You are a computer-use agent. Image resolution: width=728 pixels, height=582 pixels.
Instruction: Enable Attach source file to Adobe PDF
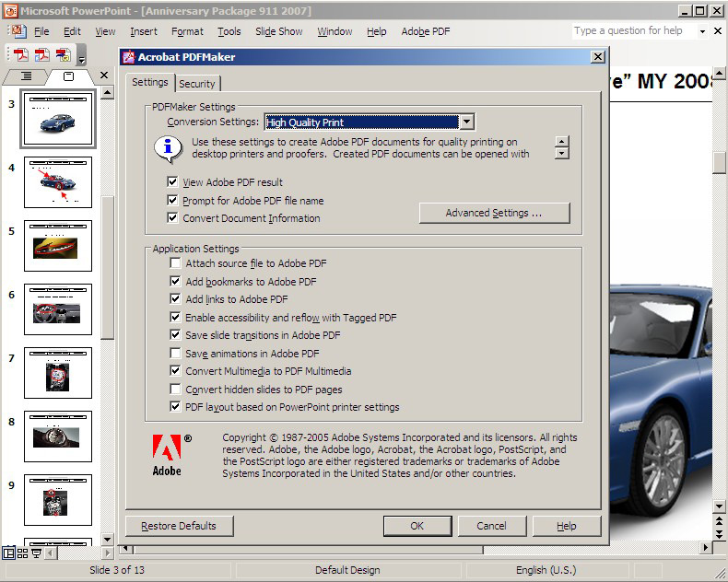pyautogui.click(x=175, y=263)
